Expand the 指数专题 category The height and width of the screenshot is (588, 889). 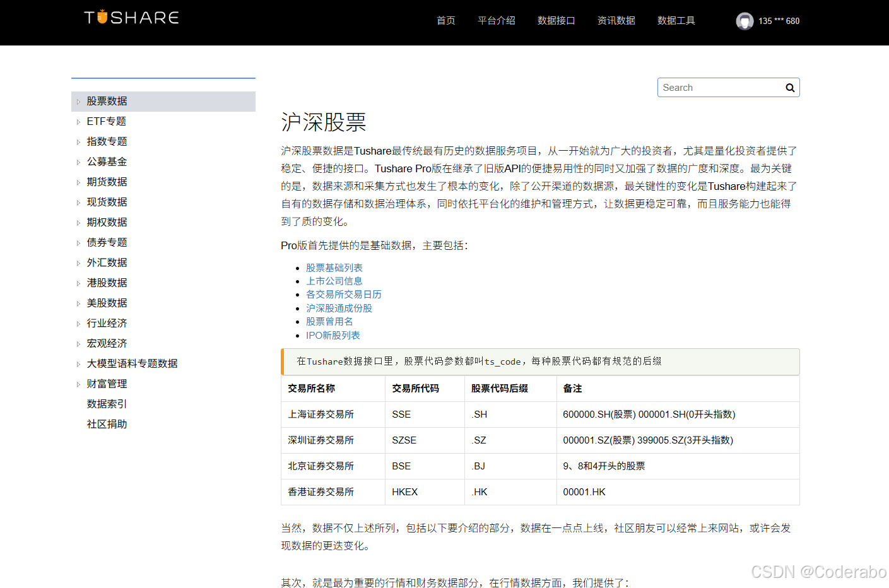point(106,141)
